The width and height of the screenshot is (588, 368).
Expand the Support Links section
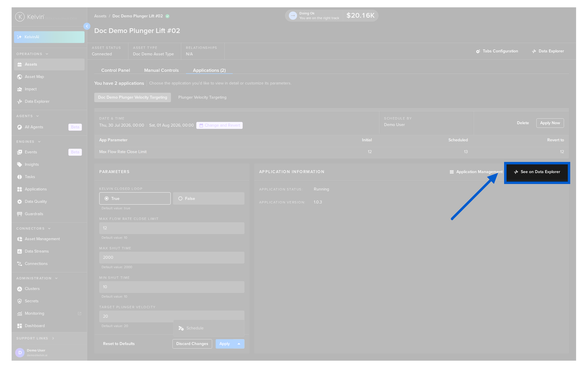point(53,338)
